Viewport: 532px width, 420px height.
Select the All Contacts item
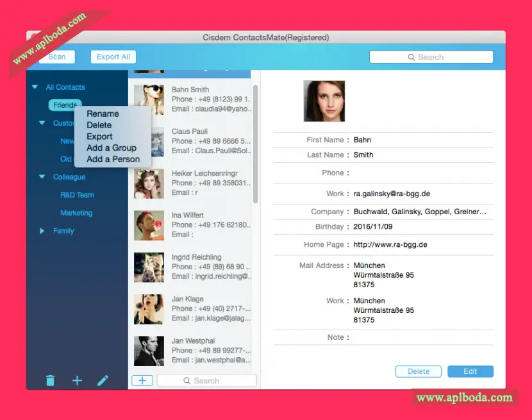click(x=65, y=87)
